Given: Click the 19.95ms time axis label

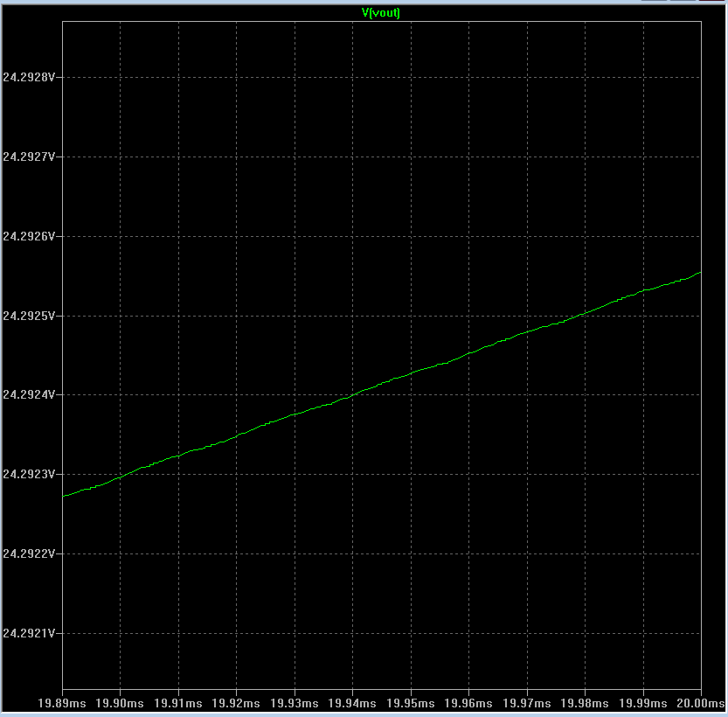Looking at the screenshot, I should click(x=411, y=704).
